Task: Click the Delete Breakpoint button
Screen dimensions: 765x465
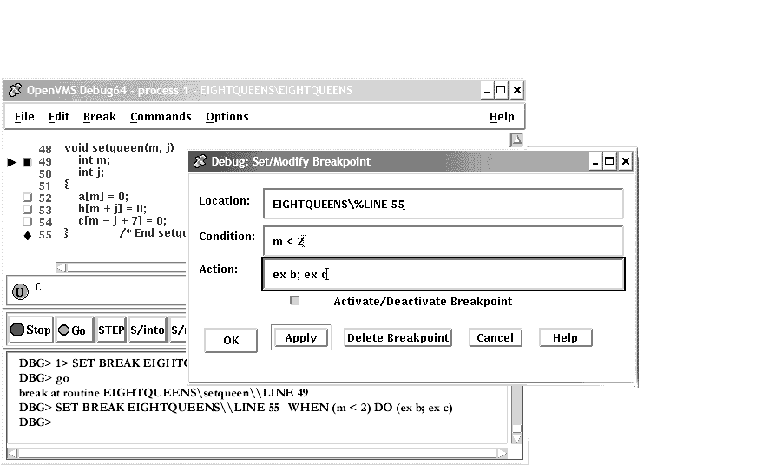Action: point(398,338)
